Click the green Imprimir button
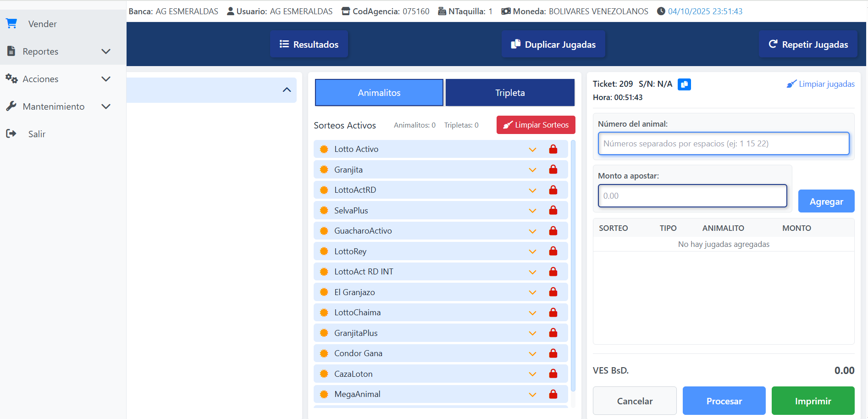 pos(813,401)
